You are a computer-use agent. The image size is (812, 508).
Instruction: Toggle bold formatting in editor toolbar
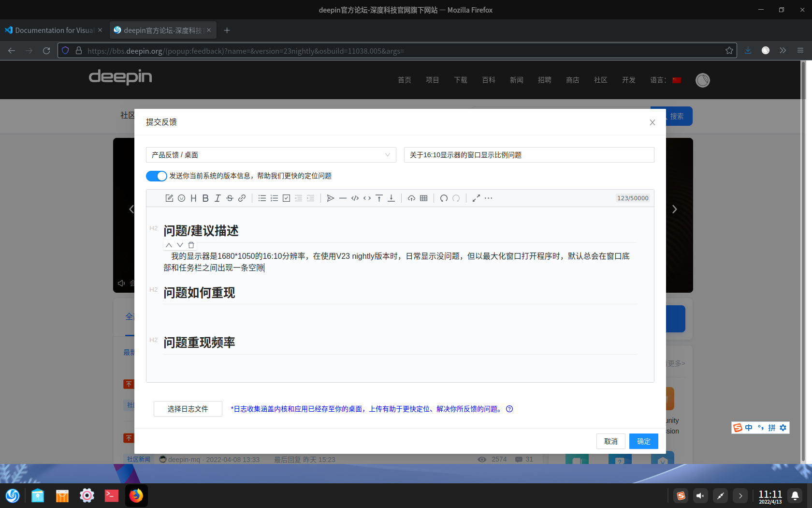click(x=205, y=198)
